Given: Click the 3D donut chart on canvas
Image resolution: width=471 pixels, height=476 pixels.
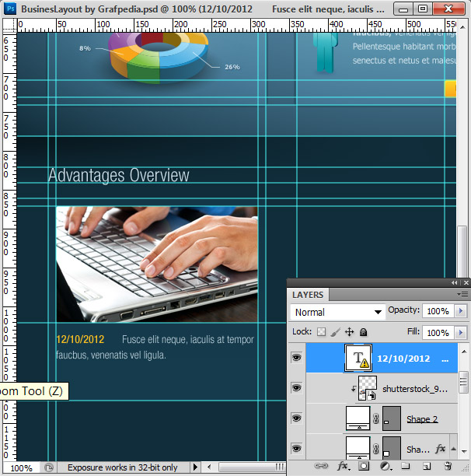Looking at the screenshot, I should [x=158, y=57].
